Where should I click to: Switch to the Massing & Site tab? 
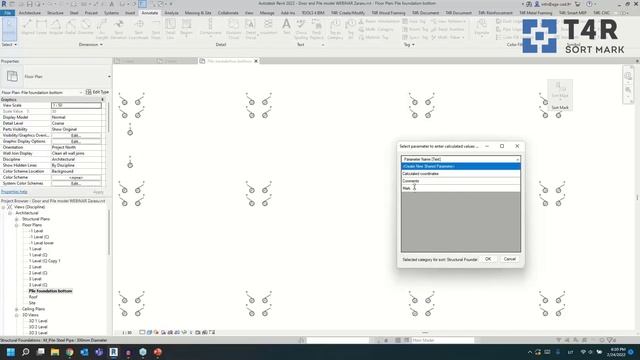[198, 13]
